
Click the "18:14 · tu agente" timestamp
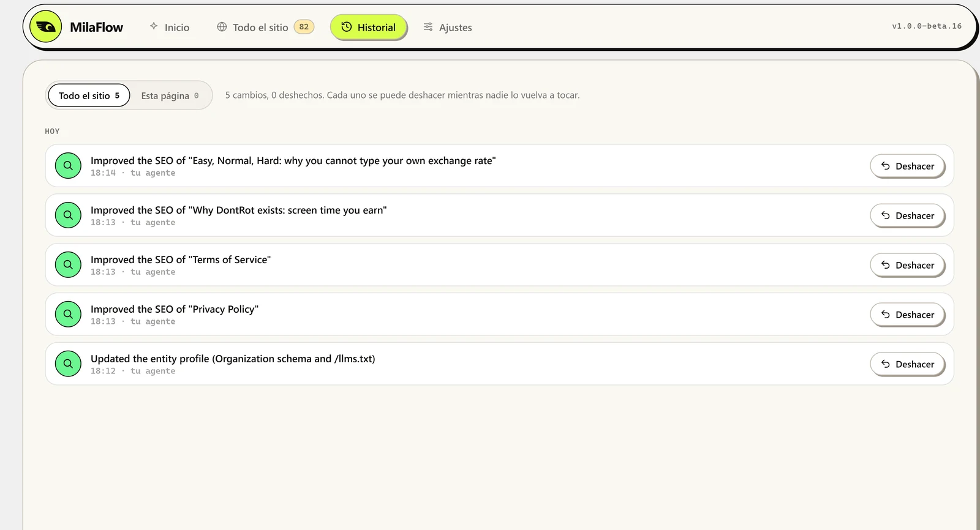133,173
